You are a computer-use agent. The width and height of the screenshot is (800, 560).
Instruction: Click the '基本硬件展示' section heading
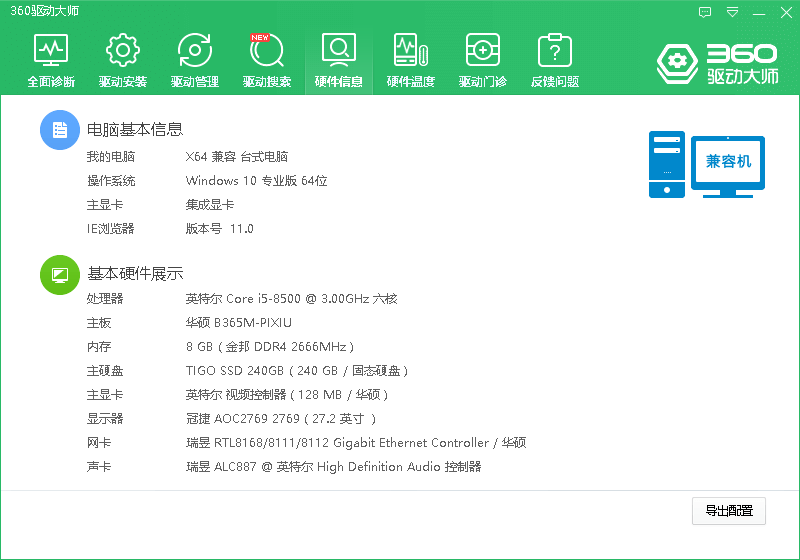135,273
